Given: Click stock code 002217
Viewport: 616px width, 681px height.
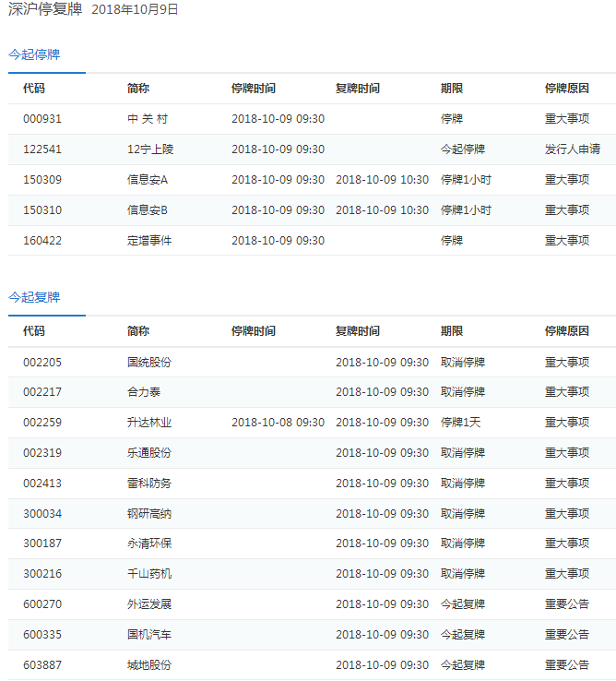Looking at the screenshot, I should coord(42,392).
